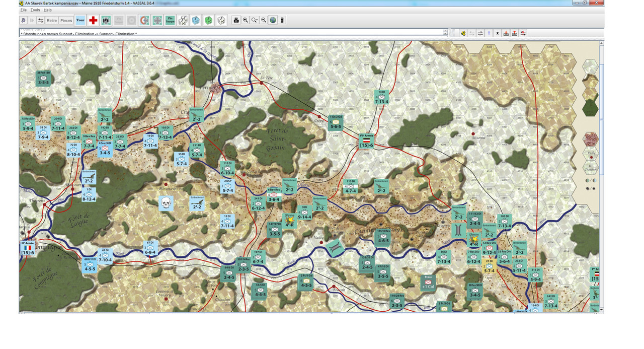Click the blue exclamation mark icon
Viewport: 644px width, 349px height.
tap(489, 33)
